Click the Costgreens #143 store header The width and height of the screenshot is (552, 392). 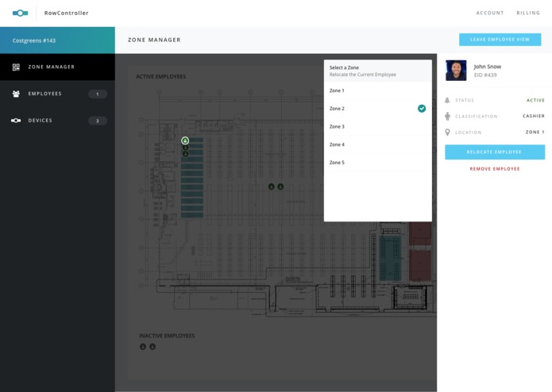click(57, 40)
